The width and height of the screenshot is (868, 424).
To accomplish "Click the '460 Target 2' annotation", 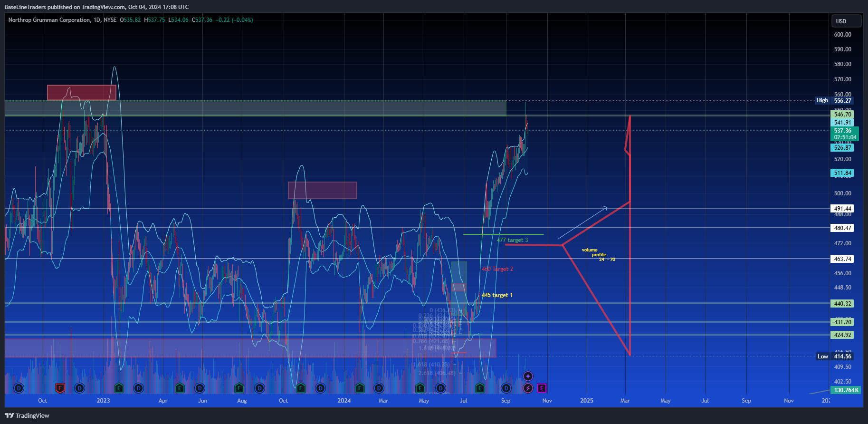I will [x=497, y=269].
